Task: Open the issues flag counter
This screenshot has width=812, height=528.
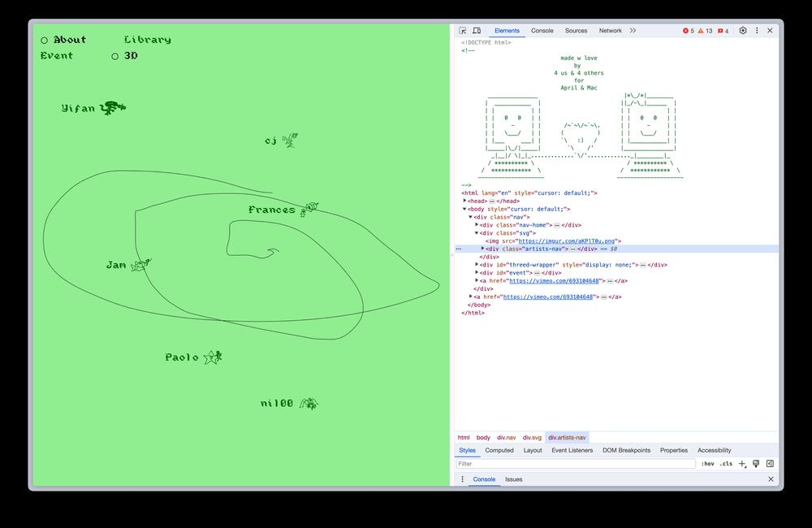Action: point(723,31)
